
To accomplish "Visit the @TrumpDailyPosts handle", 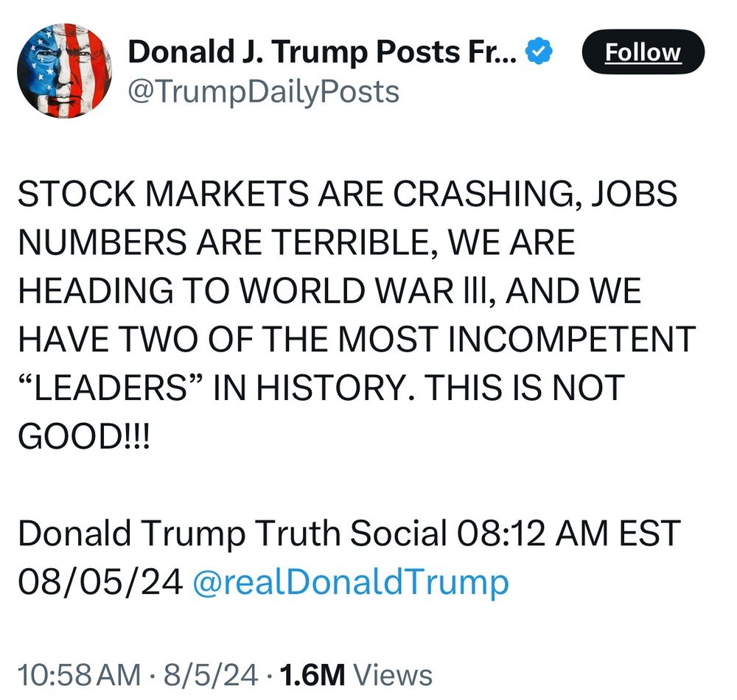I will 263,91.
